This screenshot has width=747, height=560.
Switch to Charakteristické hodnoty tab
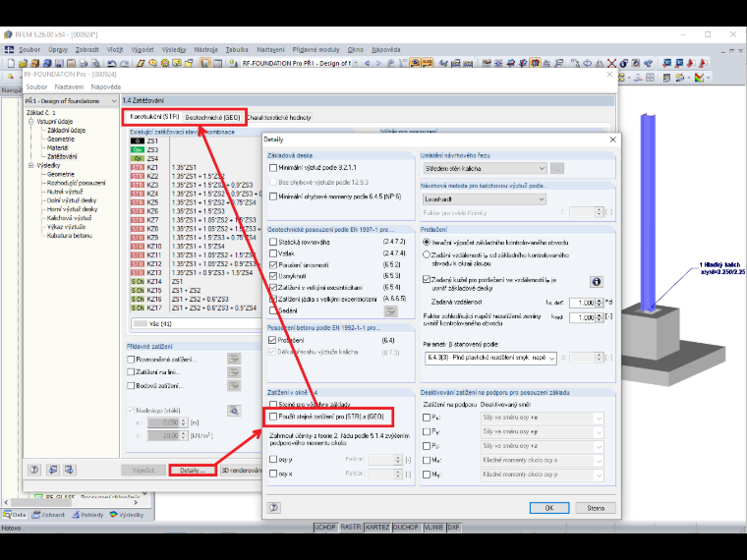(279, 117)
